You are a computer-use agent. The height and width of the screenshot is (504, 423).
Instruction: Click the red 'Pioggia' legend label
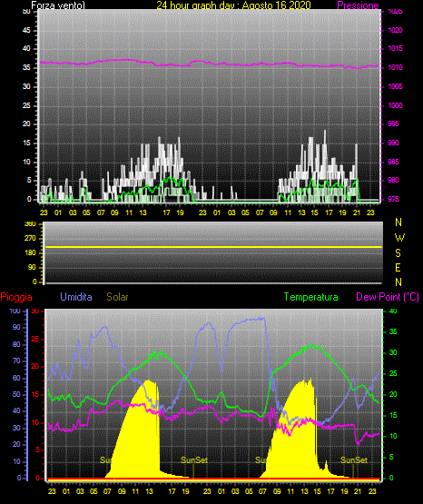point(16,297)
